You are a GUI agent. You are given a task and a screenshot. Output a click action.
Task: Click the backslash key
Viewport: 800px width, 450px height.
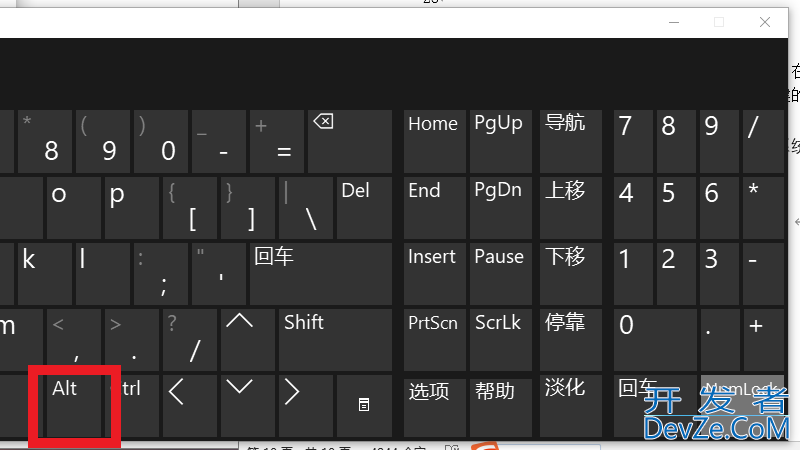(306, 208)
